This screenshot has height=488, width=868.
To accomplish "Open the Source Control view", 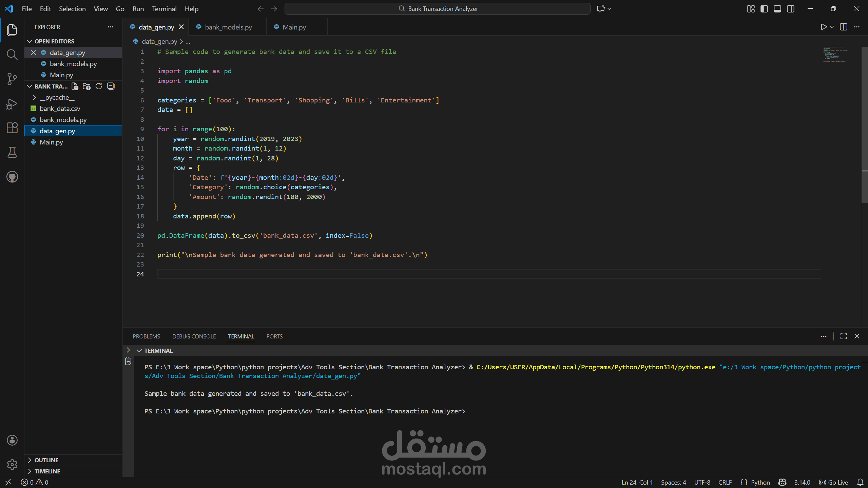I will coord(12,79).
